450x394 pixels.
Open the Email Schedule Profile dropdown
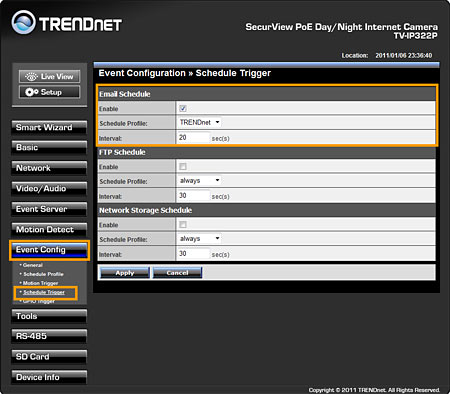(199, 122)
